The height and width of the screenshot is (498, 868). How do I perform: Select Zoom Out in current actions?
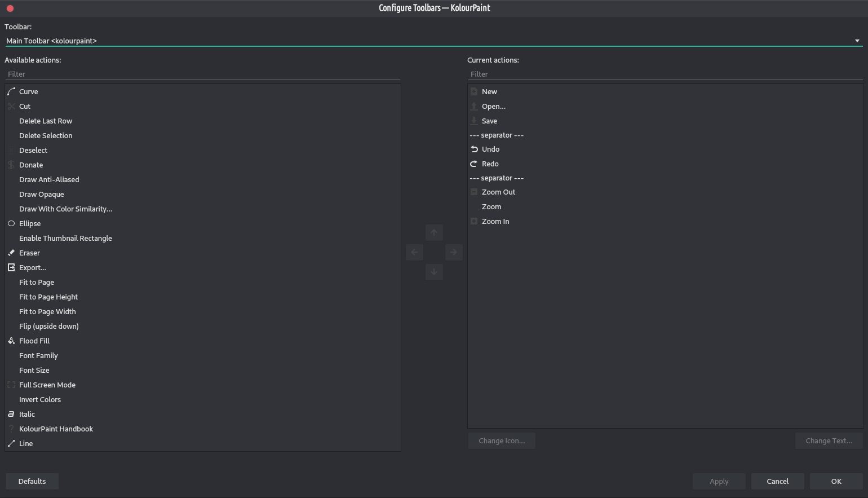pyautogui.click(x=498, y=192)
